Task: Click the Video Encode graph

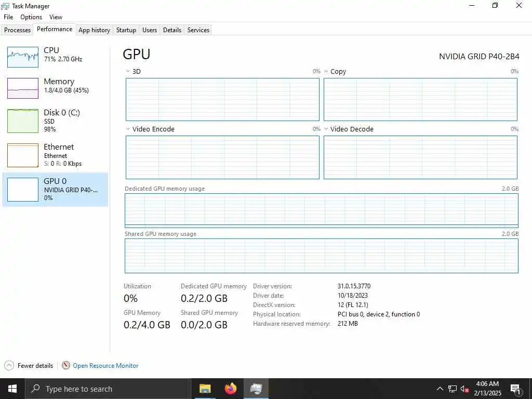Action: click(222, 157)
